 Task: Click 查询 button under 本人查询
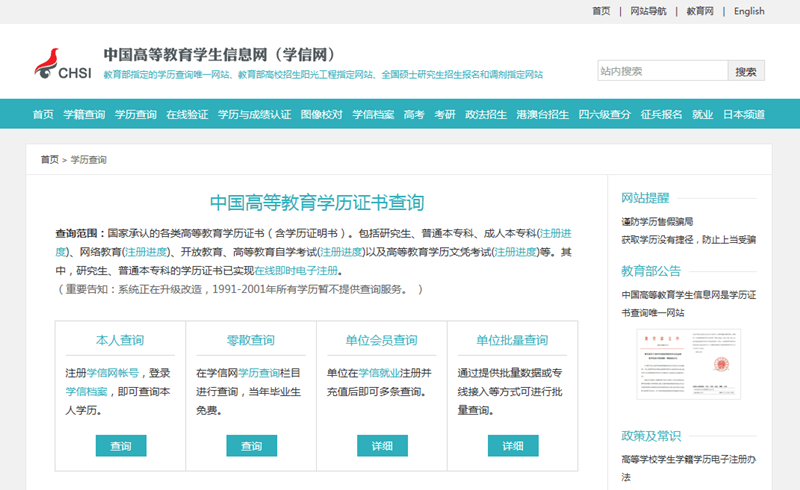click(121, 446)
